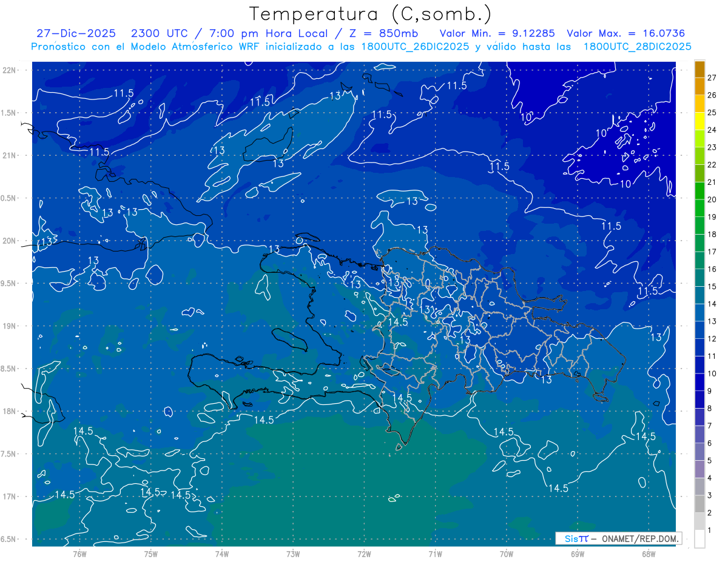Click the 19N latitude axis label
This screenshot has width=728, height=562.
[x=8, y=326]
